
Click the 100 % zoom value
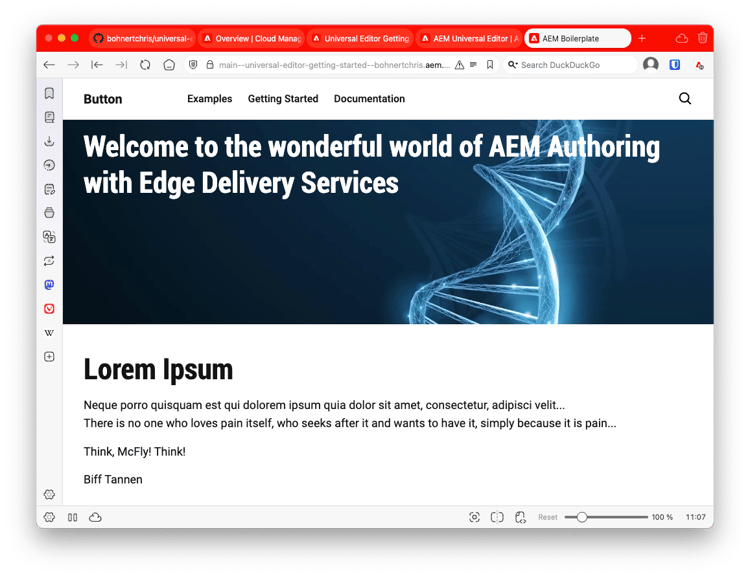point(662,517)
